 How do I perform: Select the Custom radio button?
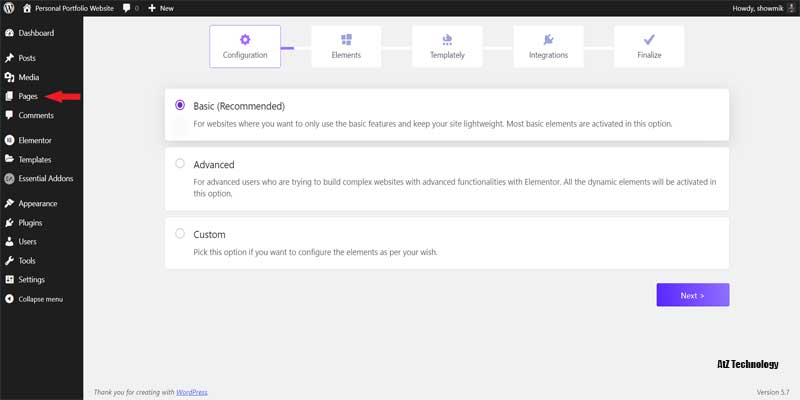point(180,233)
